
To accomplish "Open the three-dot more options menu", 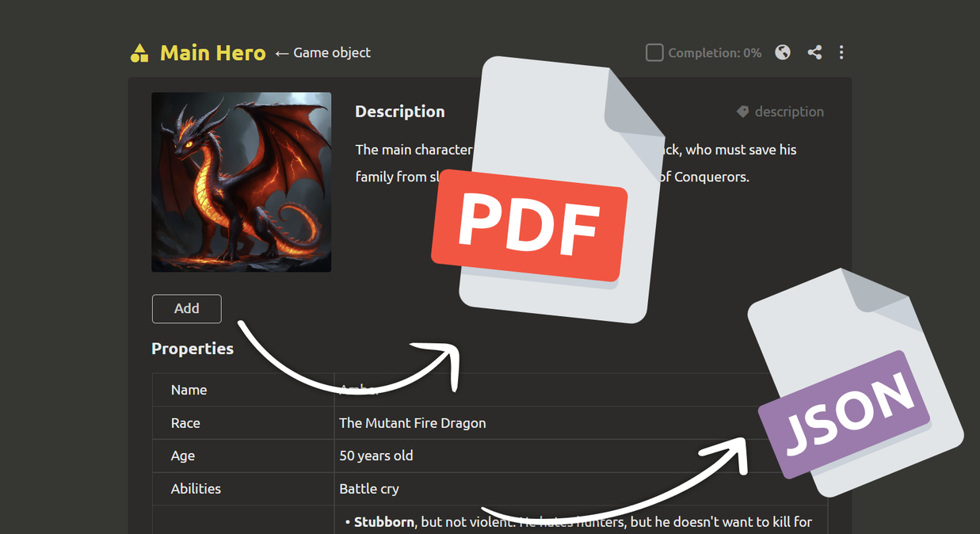I will [841, 52].
